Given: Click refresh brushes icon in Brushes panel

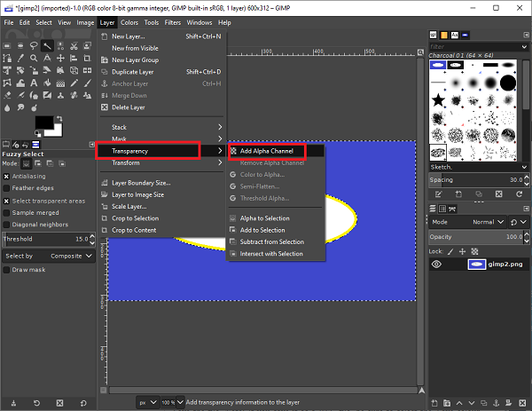Looking at the screenshot, I should point(519,194).
